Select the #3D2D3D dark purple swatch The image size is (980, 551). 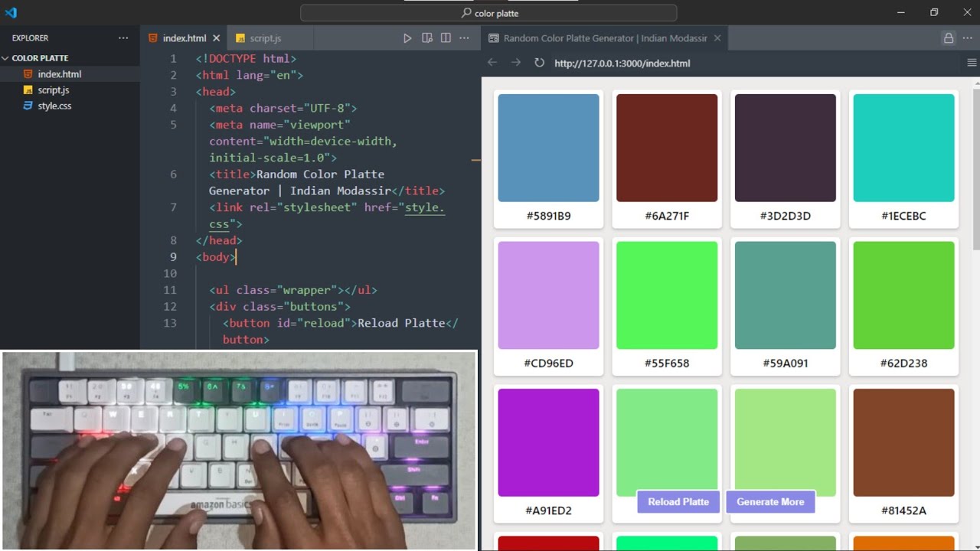(786, 148)
